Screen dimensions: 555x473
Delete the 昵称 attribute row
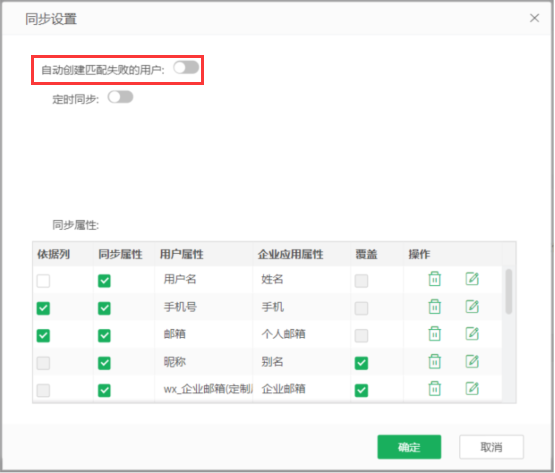point(435,361)
